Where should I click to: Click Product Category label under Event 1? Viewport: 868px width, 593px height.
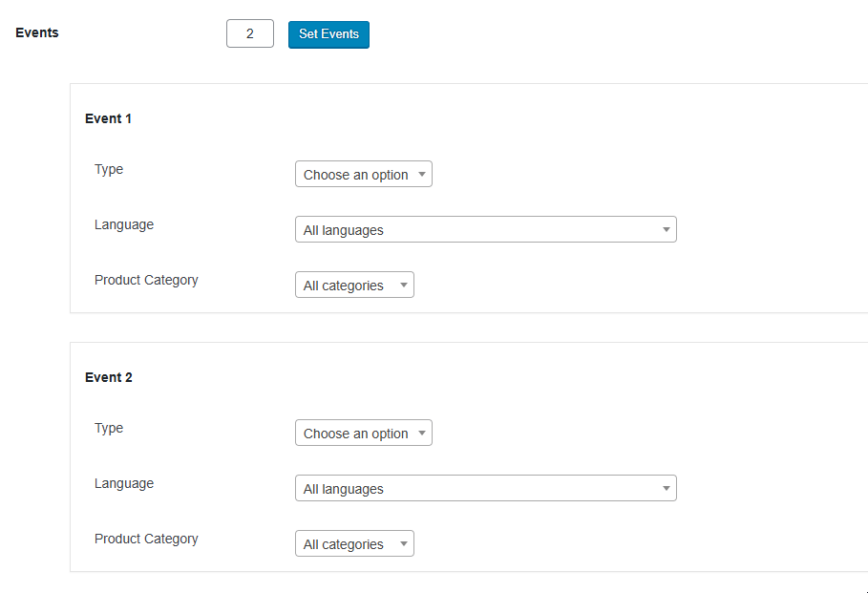click(146, 280)
